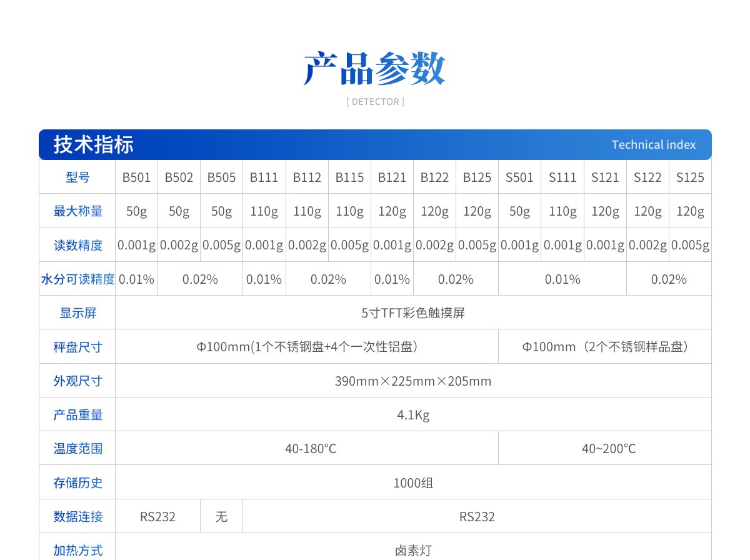Select the B502 model cell
The image size is (750, 560).
tap(179, 177)
